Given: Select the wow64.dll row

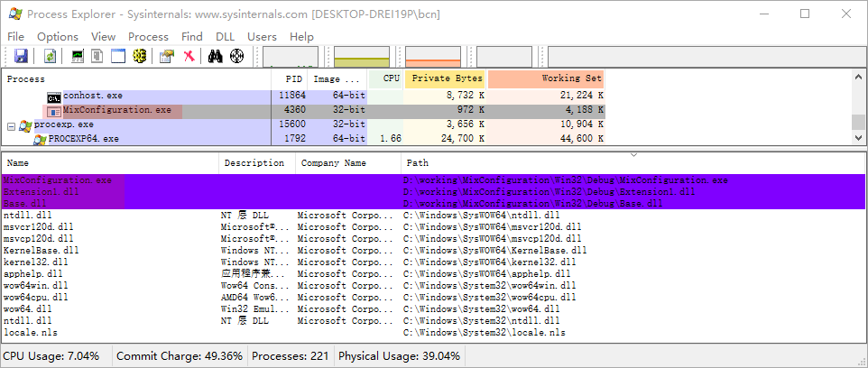Looking at the screenshot, I should coord(433,308).
